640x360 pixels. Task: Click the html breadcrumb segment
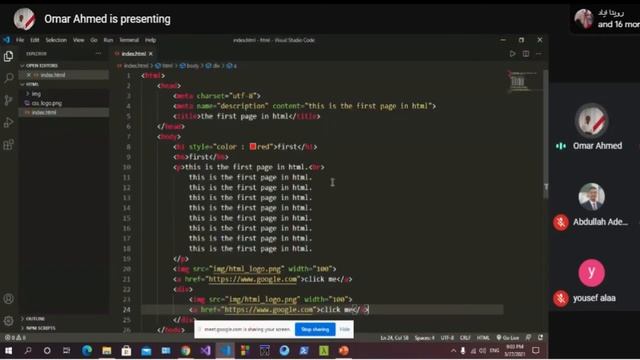(164, 66)
